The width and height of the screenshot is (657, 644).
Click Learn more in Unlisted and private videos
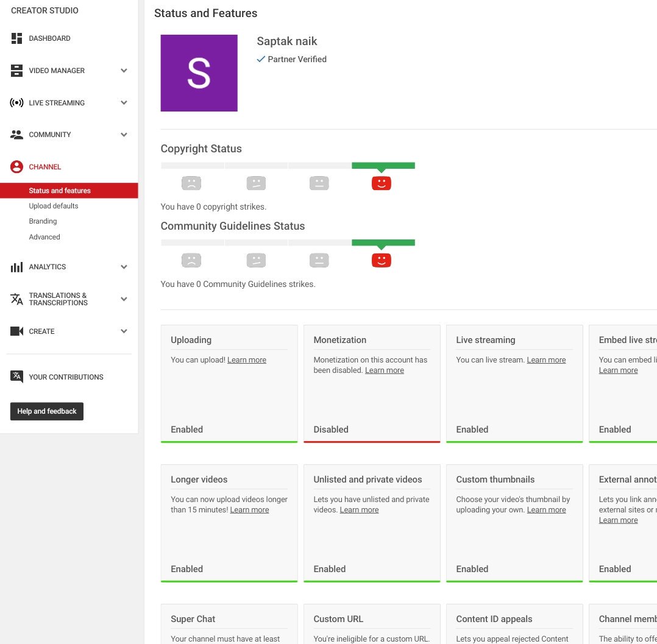pyautogui.click(x=359, y=510)
